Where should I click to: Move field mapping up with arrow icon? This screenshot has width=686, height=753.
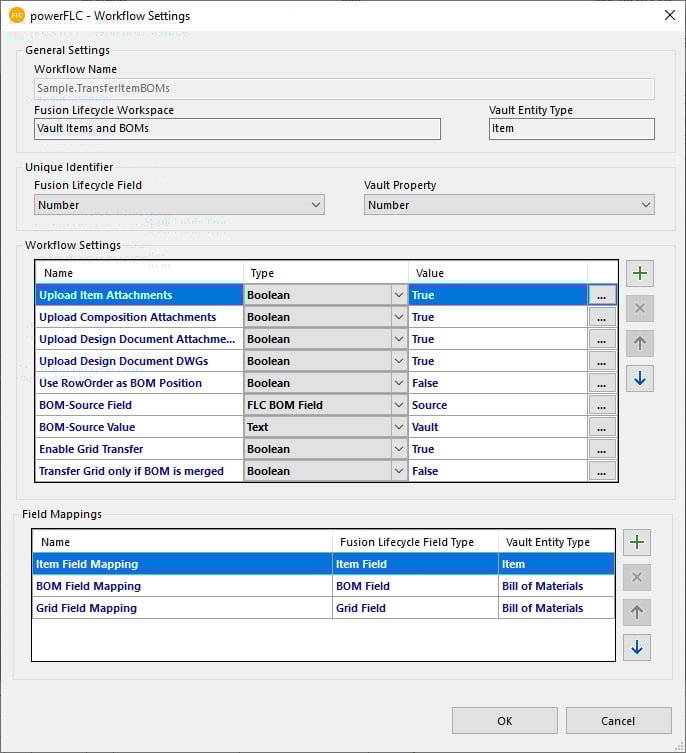(637, 612)
